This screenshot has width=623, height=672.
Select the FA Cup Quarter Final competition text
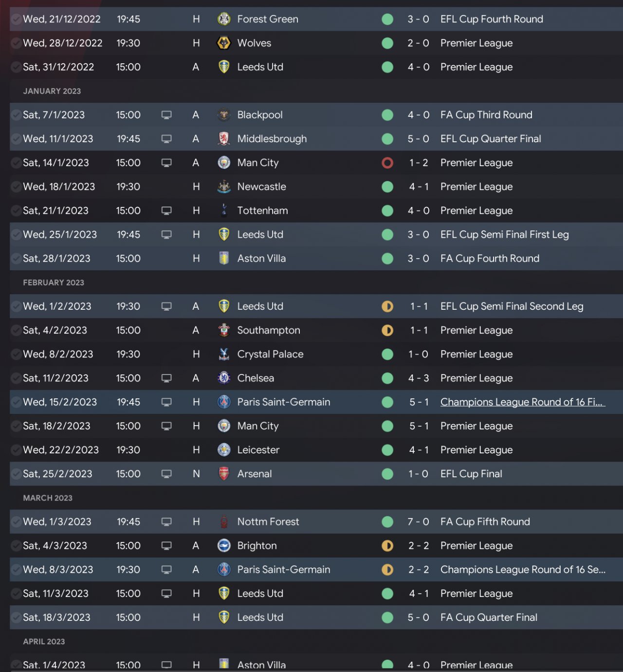click(489, 617)
